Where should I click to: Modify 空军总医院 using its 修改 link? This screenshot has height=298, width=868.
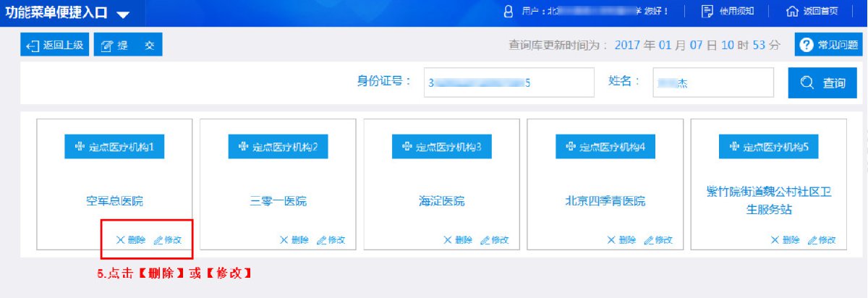pyautogui.click(x=168, y=239)
